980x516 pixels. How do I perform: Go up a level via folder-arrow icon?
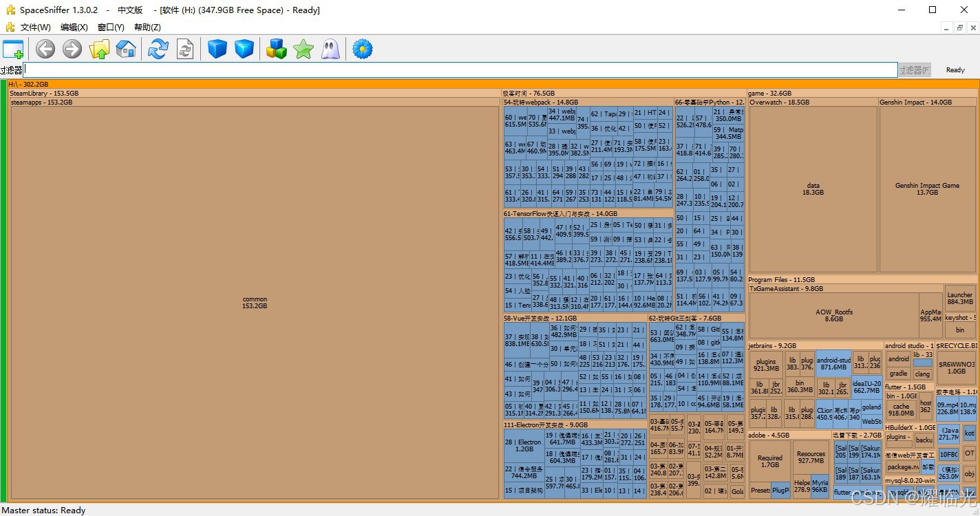tap(99, 49)
